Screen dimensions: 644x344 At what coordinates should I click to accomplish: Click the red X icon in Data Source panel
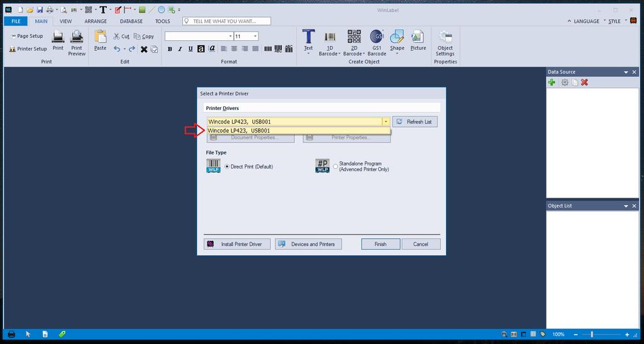point(584,82)
